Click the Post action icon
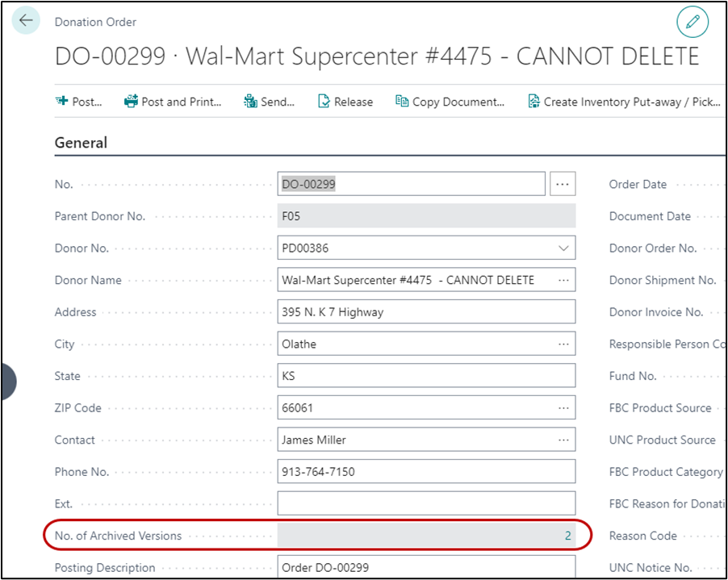Screen dimensions: 728x580 point(62,102)
